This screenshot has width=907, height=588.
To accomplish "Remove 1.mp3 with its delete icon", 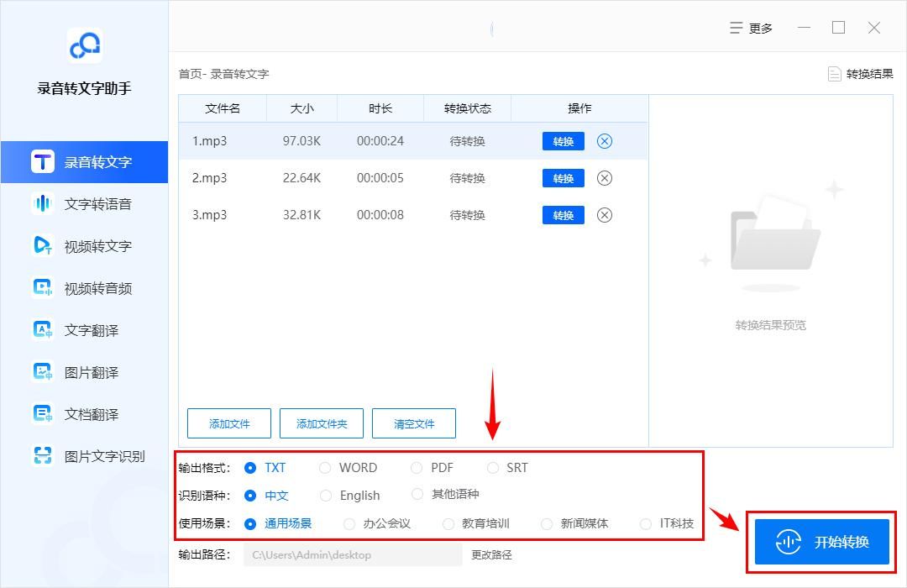I will (605, 141).
